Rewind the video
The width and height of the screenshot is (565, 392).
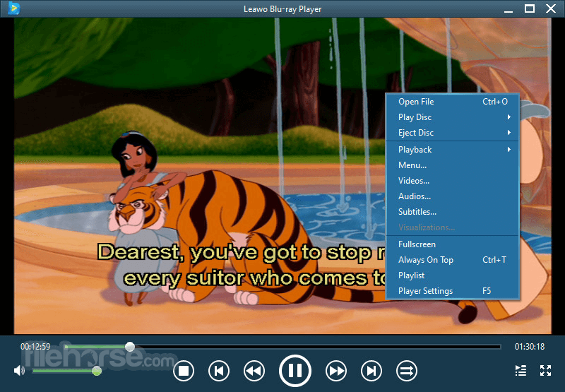254,371
